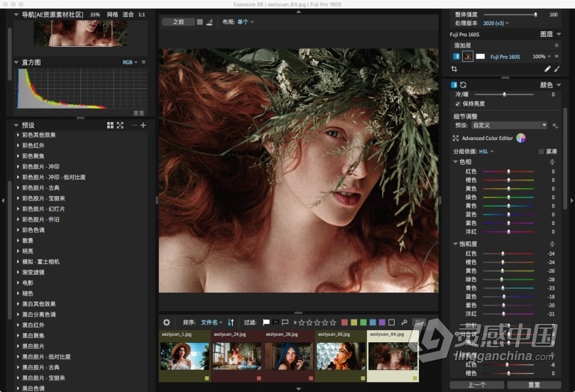This screenshot has height=392, width=575.
Task: Open the 分组依据 HSL dropdown
Action: point(486,151)
